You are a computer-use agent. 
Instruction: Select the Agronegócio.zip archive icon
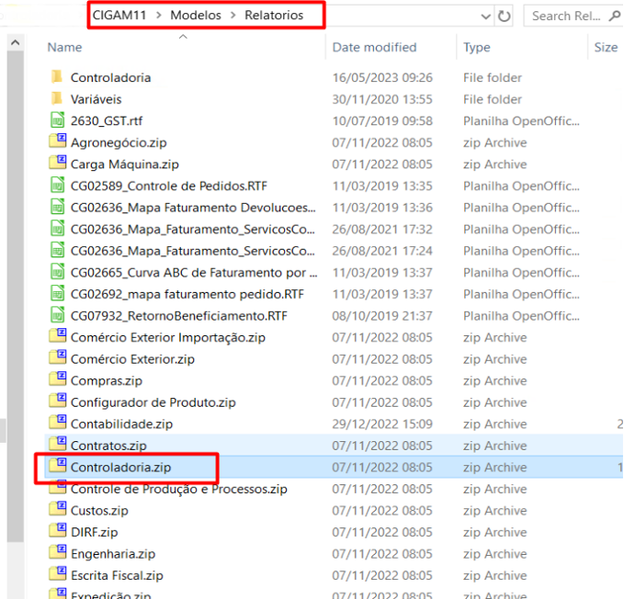click(57, 141)
